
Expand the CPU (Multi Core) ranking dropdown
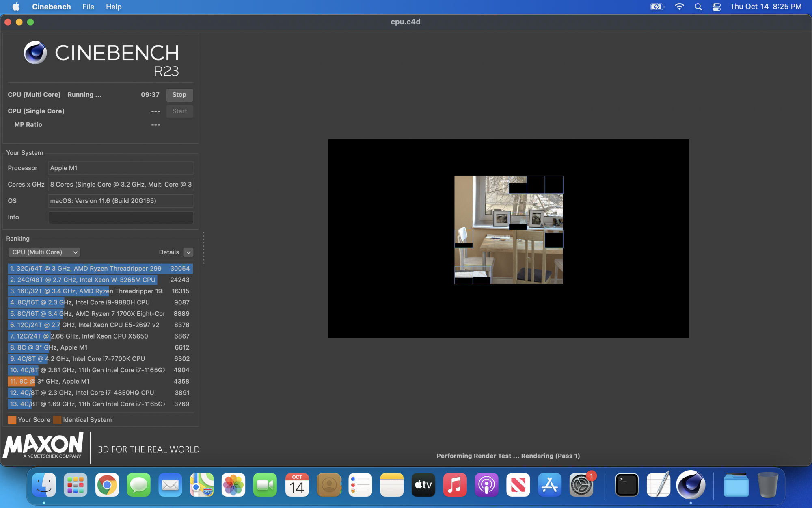44,252
